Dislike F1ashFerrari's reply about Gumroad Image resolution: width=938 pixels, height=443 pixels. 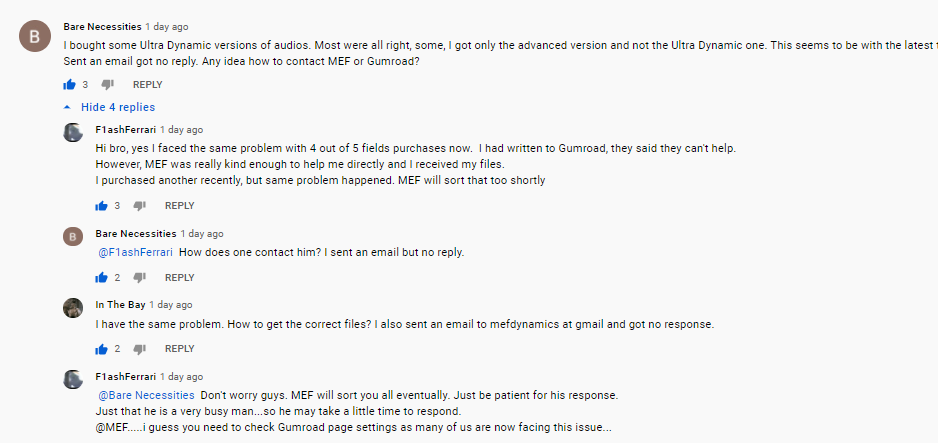click(x=140, y=206)
